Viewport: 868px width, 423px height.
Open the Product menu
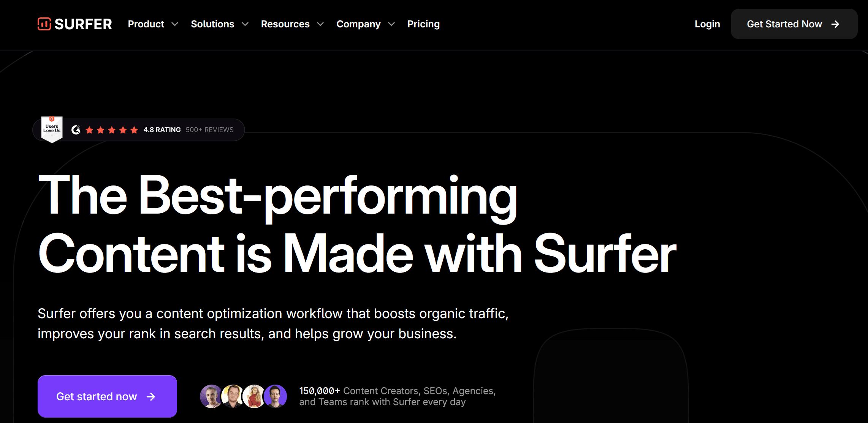[x=146, y=24]
